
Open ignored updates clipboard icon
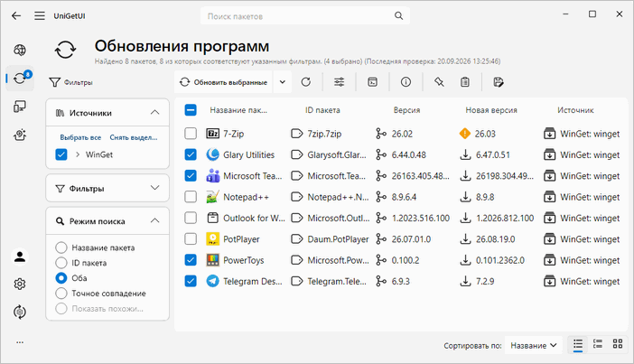[x=465, y=82]
